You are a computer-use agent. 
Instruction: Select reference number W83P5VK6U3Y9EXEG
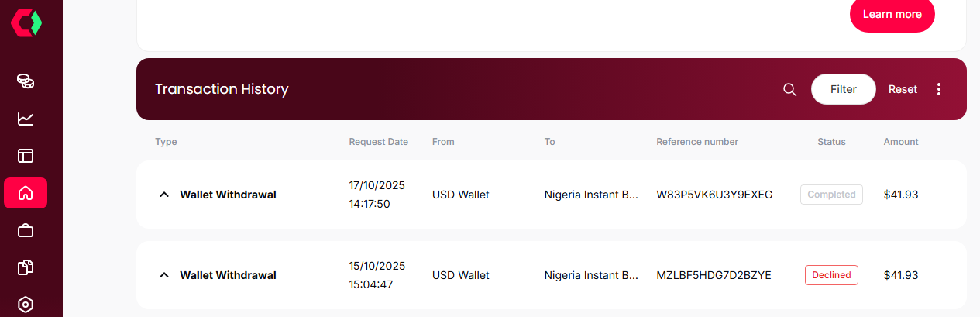(x=714, y=195)
